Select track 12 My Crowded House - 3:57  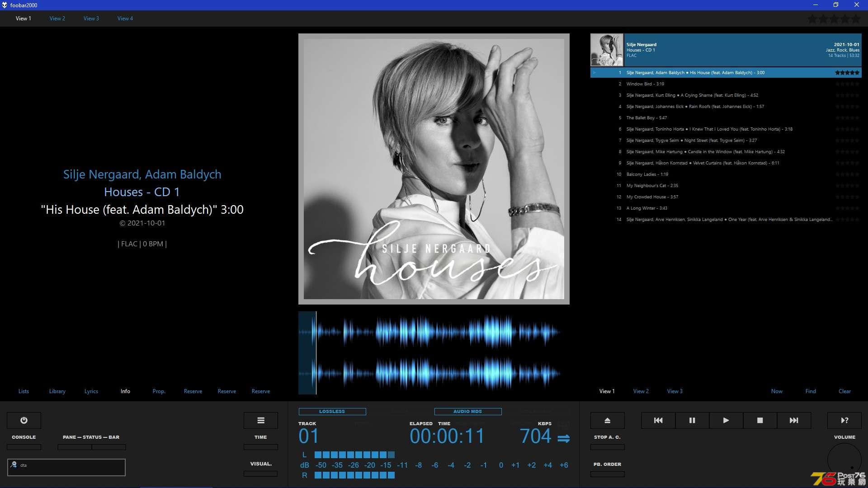click(726, 197)
